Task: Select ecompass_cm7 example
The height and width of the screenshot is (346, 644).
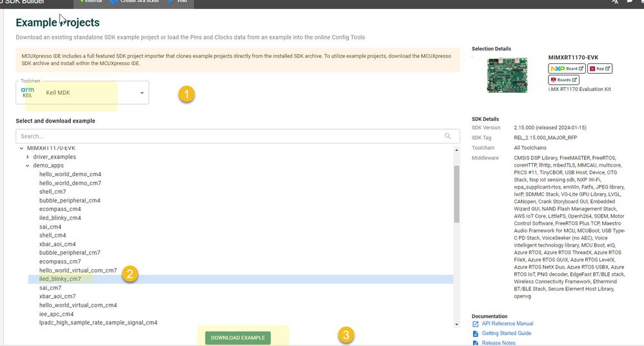Action: (x=60, y=261)
